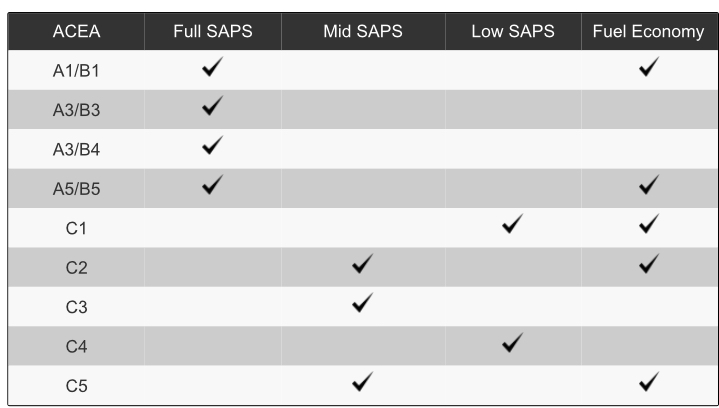Toggle the C3 Mid SAPS checkmark

coord(362,304)
